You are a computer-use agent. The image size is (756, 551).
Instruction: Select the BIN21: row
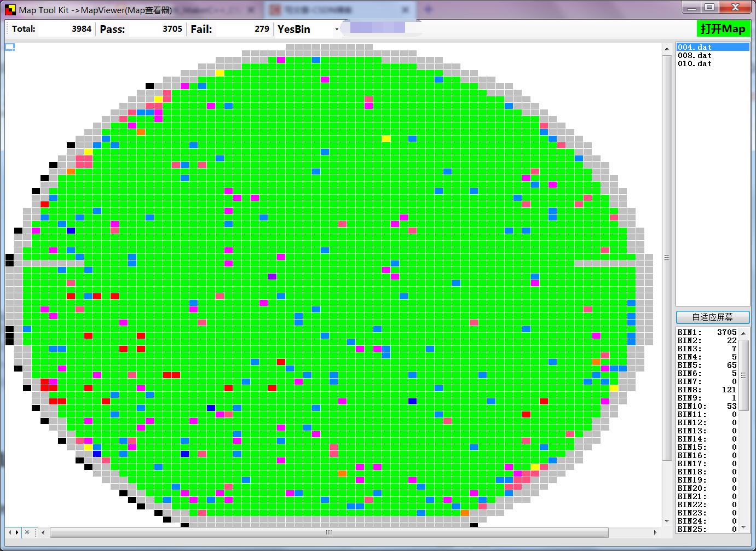point(707,496)
